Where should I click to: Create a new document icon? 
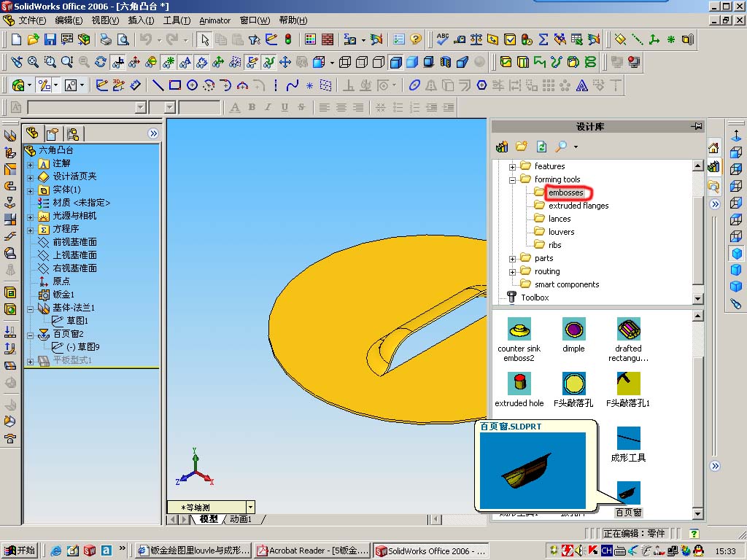pos(17,39)
